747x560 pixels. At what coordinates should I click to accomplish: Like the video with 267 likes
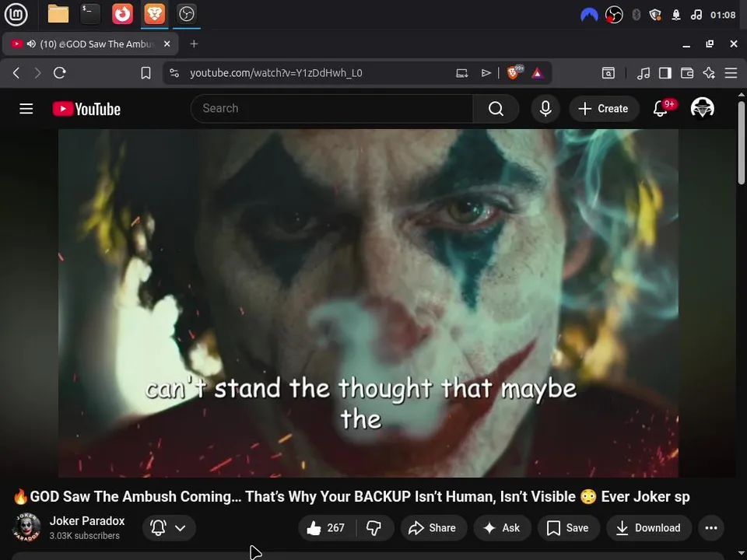327,527
